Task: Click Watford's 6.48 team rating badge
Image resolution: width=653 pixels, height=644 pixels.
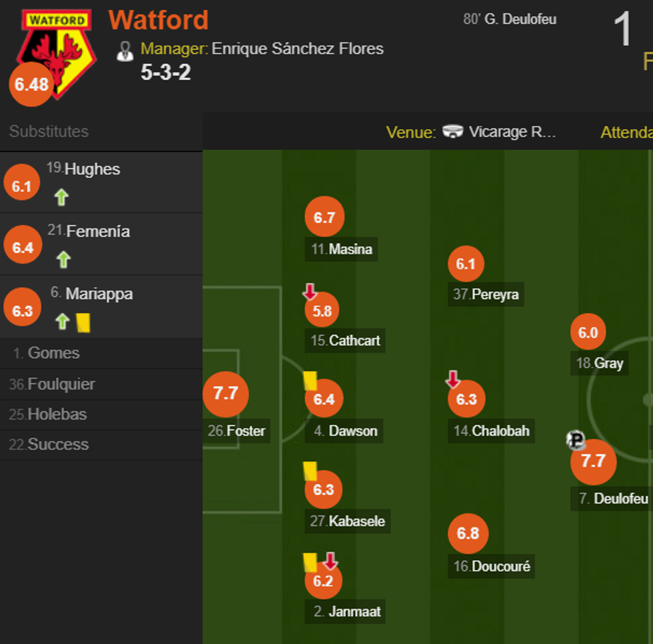Action: click(31, 84)
